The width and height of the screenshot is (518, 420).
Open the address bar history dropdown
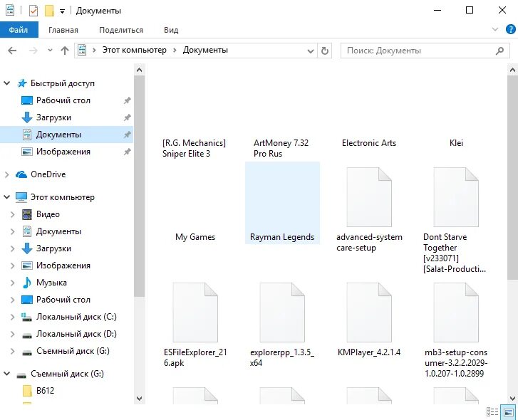pos(310,51)
